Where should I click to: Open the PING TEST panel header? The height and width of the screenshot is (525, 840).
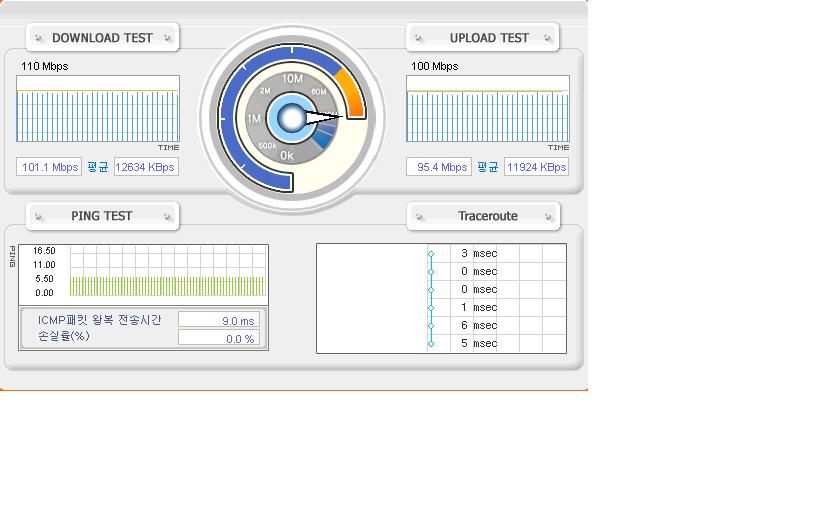102,216
